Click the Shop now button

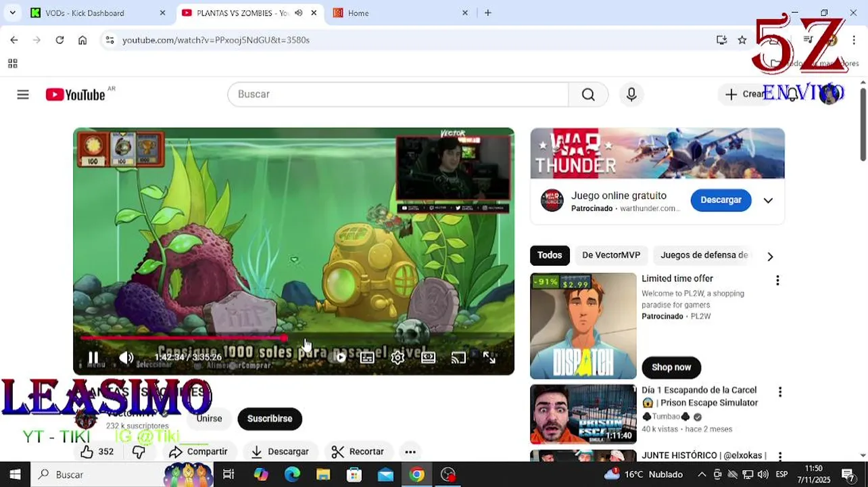pyautogui.click(x=671, y=367)
